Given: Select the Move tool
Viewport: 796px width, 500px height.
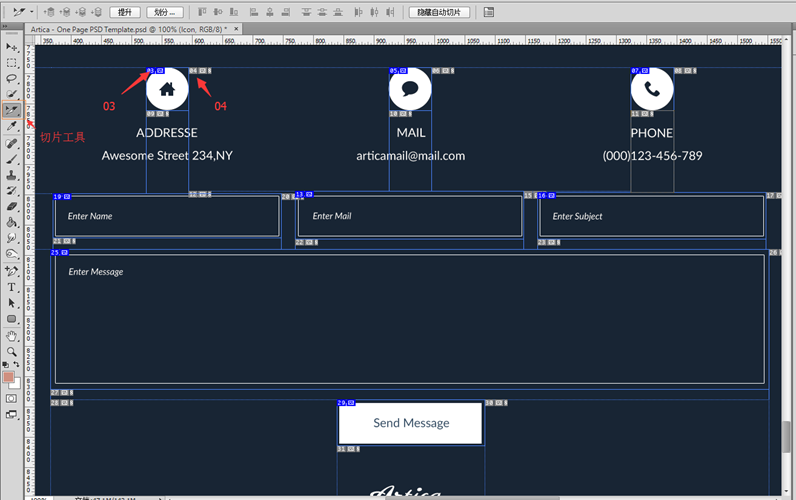Looking at the screenshot, I should (12, 47).
